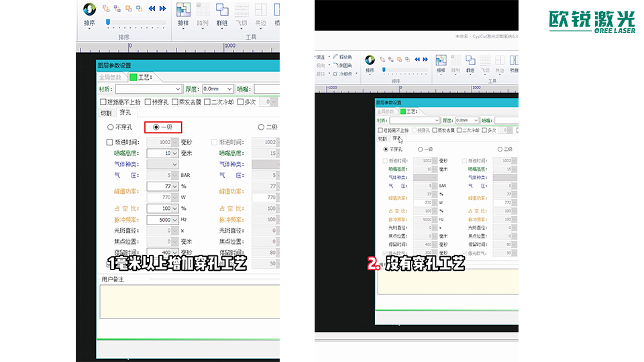644x362 pixels.
Task: Click orange overlapping-squares order icon in left view
Action: pyautogui.click(x=128, y=8)
